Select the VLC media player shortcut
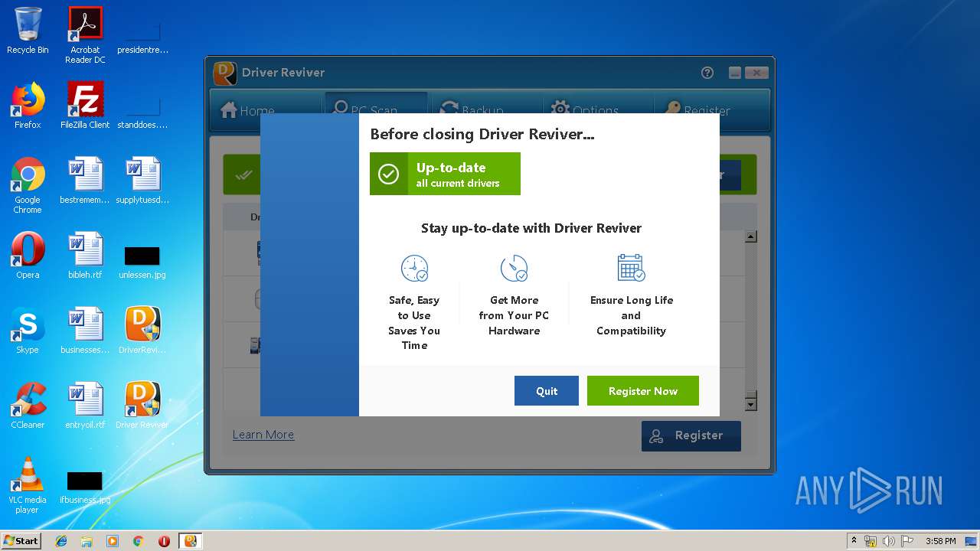980x551 pixels. point(28,486)
